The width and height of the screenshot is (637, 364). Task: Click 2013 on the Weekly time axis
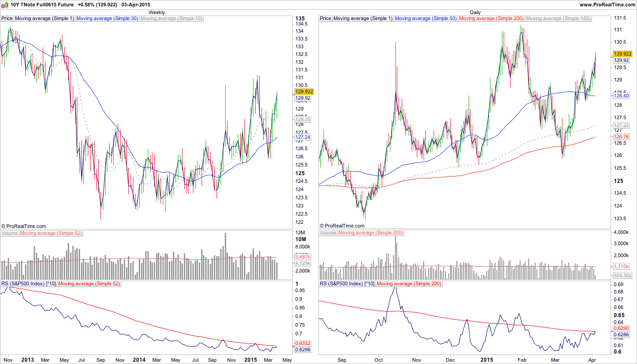(28, 360)
